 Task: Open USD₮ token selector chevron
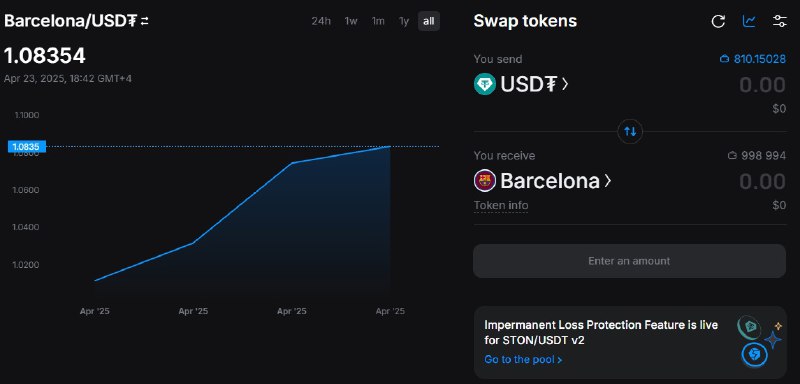pos(565,84)
